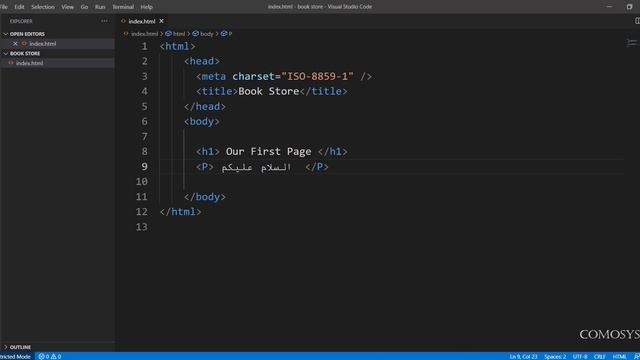Select index.html under Open Editors
This screenshot has height=360, width=640.
(x=58, y=44)
